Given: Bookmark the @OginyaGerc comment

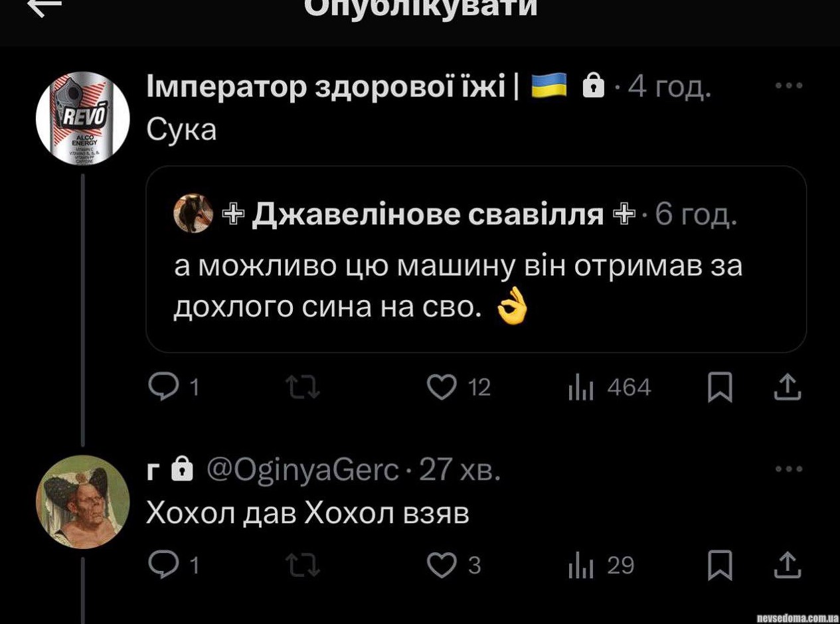Looking at the screenshot, I should coord(720,565).
